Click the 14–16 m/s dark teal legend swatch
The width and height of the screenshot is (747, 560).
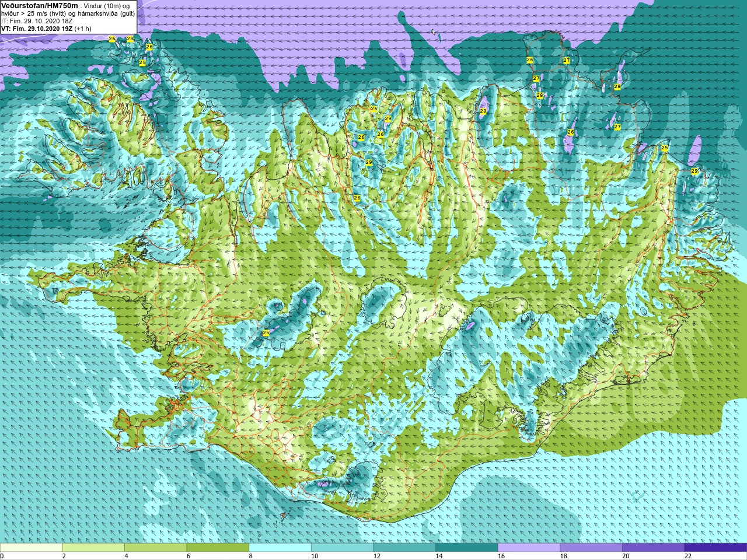coord(466,548)
